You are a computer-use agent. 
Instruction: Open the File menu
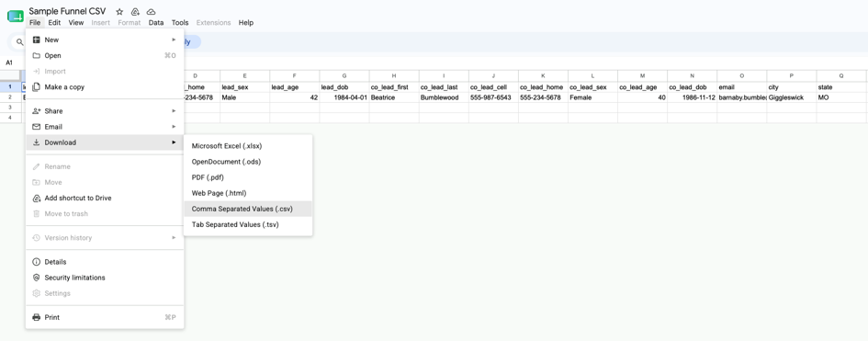(x=35, y=23)
